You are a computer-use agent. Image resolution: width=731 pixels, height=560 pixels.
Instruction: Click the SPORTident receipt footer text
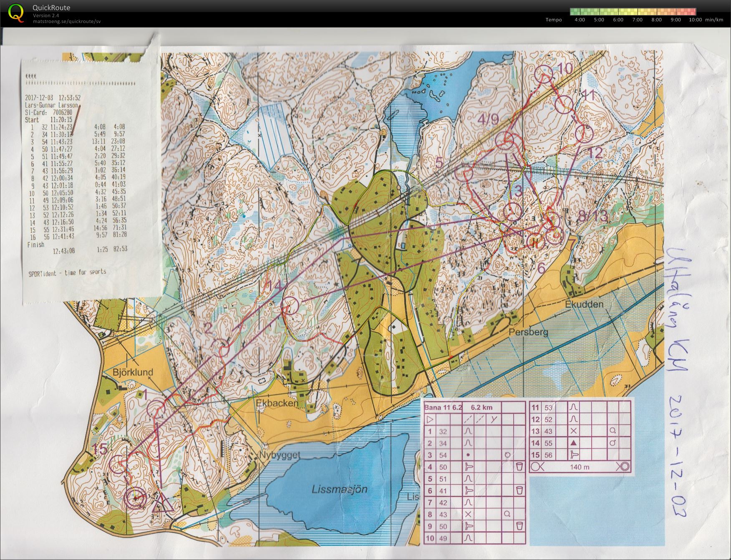point(67,273)
